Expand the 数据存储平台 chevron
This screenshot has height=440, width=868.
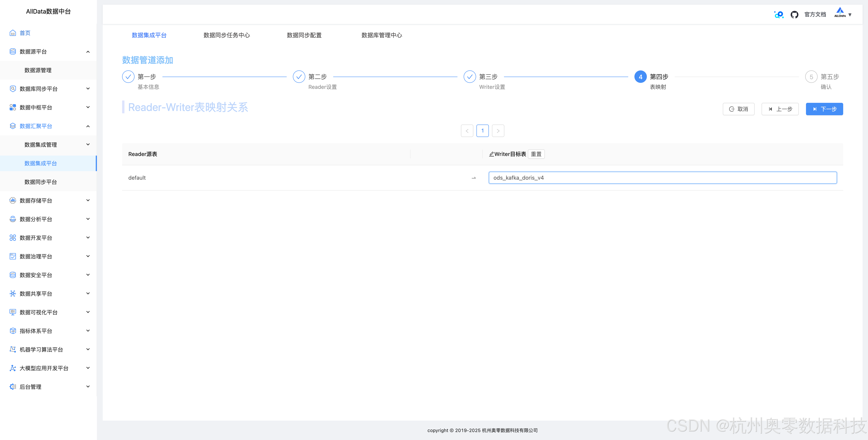point(88,200)
